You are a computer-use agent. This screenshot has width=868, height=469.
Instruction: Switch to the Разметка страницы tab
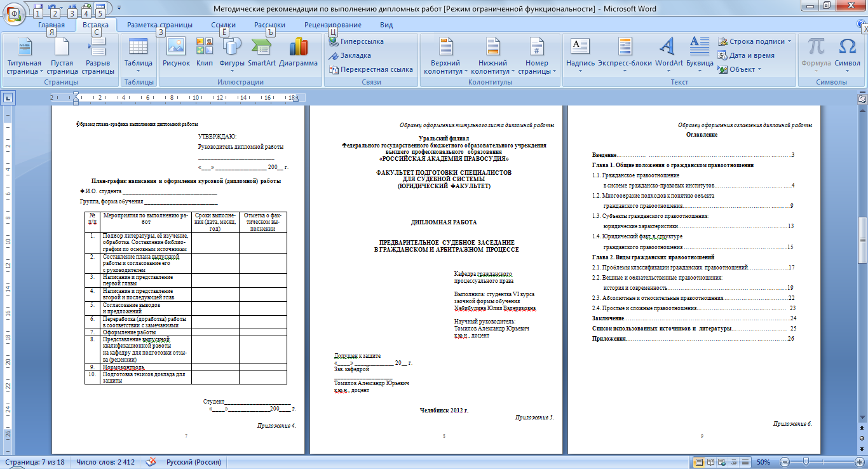click(159, 25)
